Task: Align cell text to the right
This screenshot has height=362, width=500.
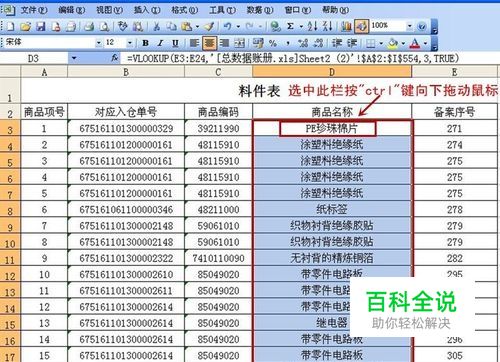Action: (224, 43)
